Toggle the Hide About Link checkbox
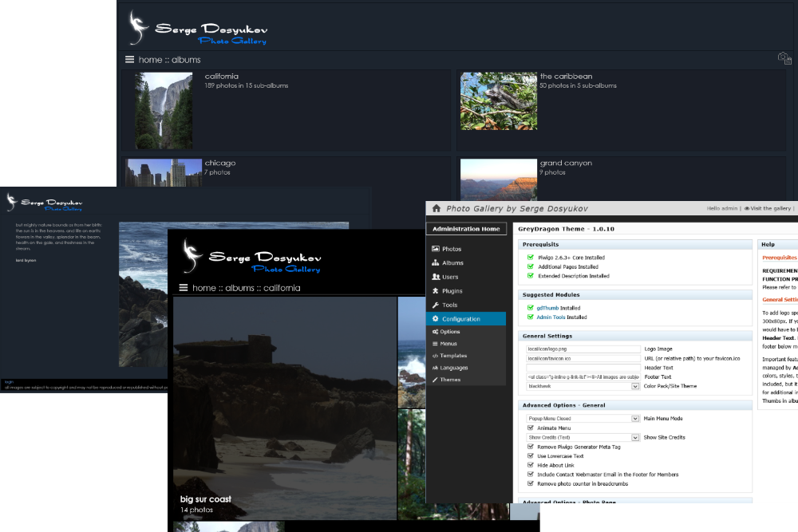Screen dimensions: 798x532 (531, 465)
